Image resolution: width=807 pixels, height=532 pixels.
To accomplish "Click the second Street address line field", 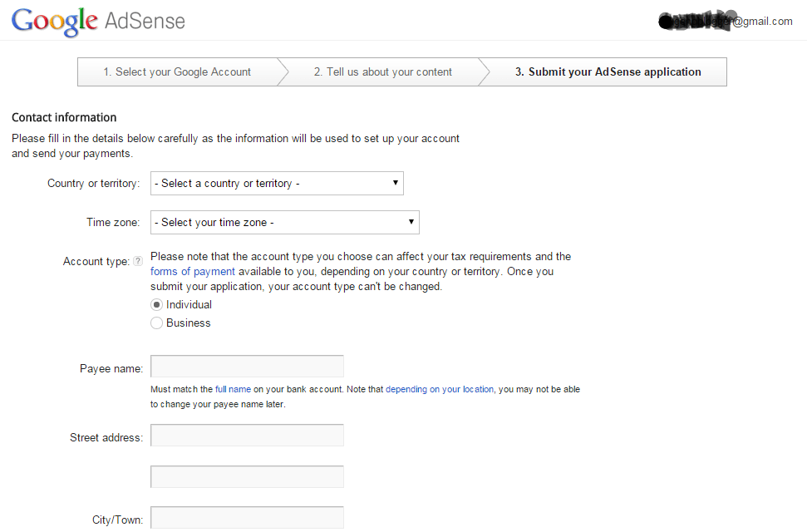I will [x=247, y=477].
